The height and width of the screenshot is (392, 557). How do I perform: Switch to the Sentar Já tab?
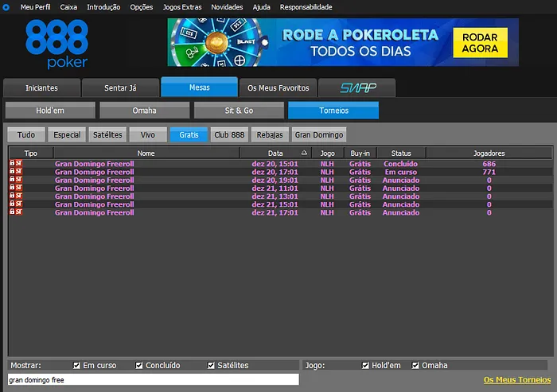click(120, 87)
